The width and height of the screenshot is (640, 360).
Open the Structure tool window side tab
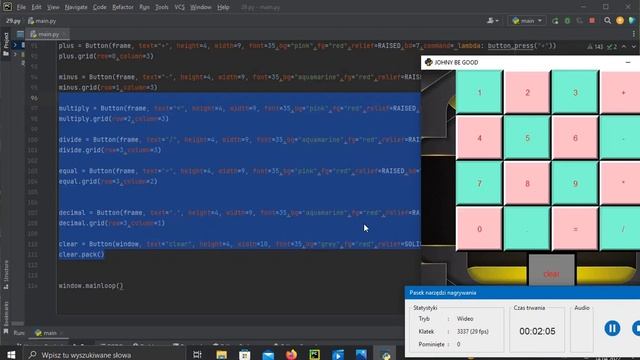click(x=6, y=275)
